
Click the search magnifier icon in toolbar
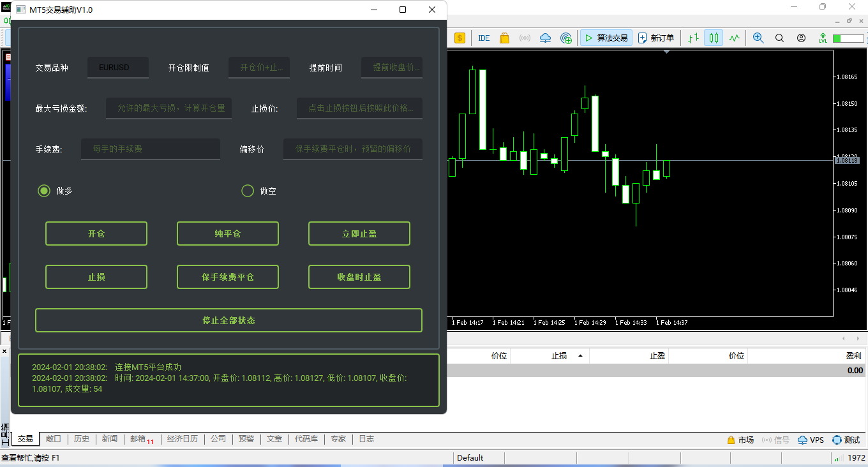click(x=779, y=38)
